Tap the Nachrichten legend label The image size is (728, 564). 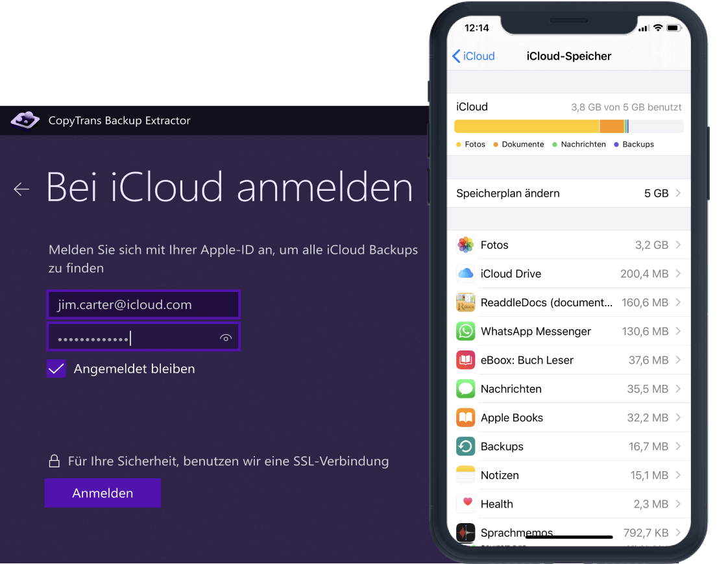(583, 145)
